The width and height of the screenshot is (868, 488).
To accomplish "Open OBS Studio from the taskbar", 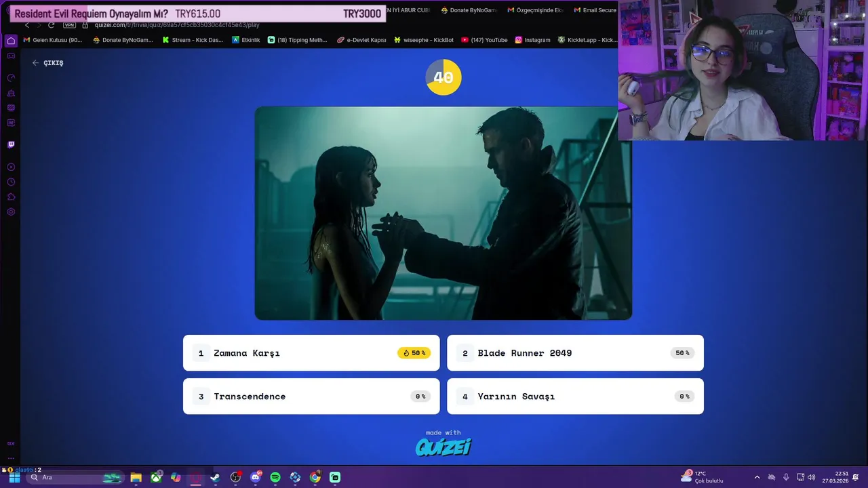I will [235, 477].
